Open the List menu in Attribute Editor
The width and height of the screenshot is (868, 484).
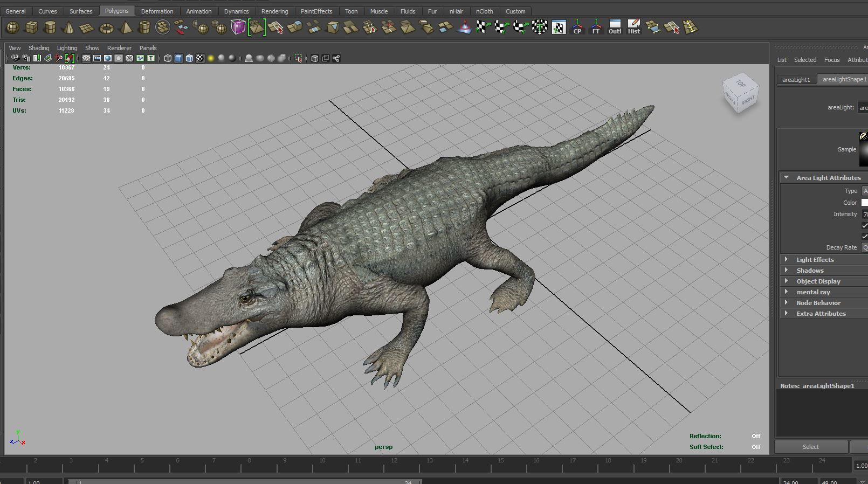point(781,60)
